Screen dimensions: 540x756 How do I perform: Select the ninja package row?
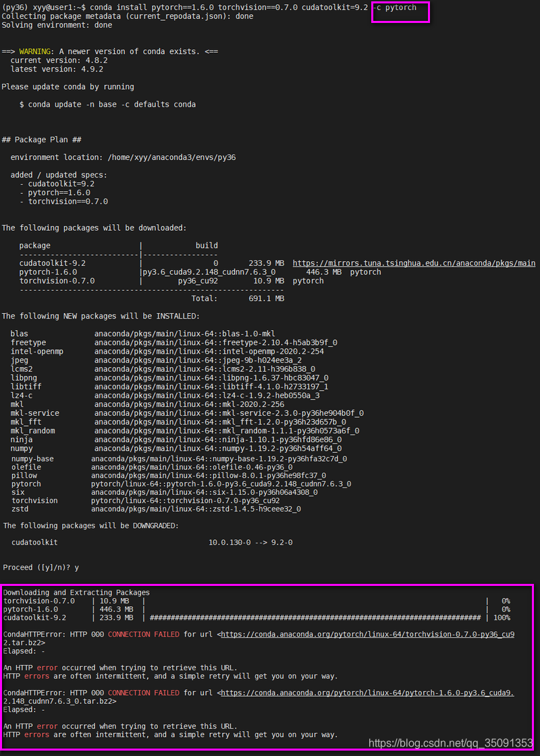176,439
